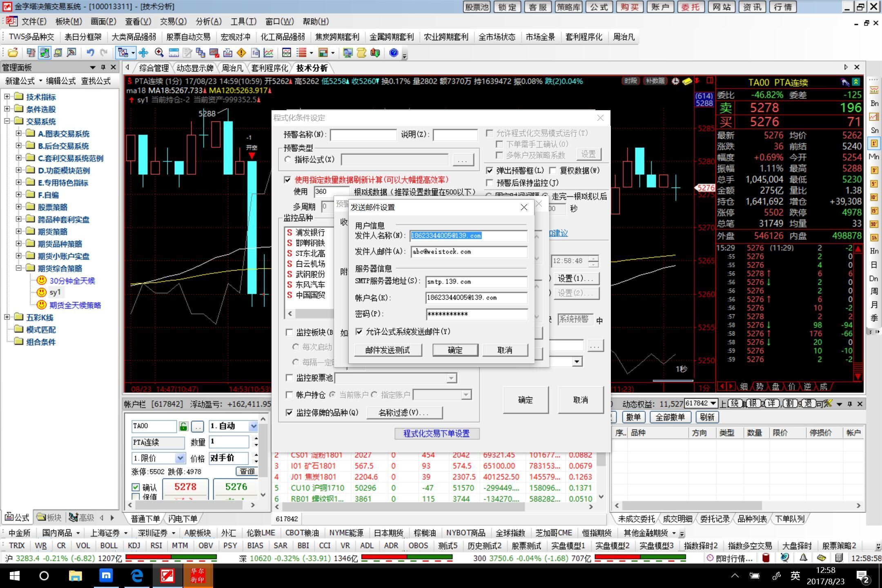Image resolution: width=882 pixels, height=588 pixels.
Task: Open Microsoft Edge from the taskbar
Action: pyautogui.click(x=137, y=576)
